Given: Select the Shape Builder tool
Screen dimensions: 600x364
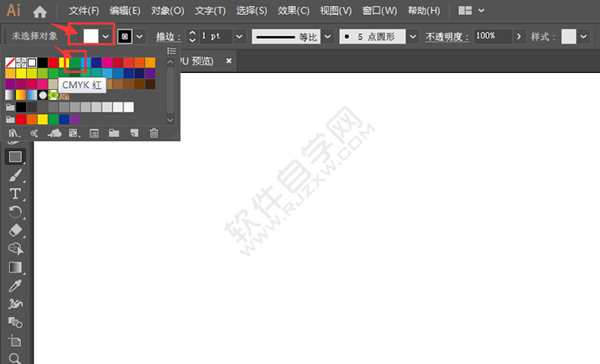Looking at the screenshot, I should tap(15, 249).
